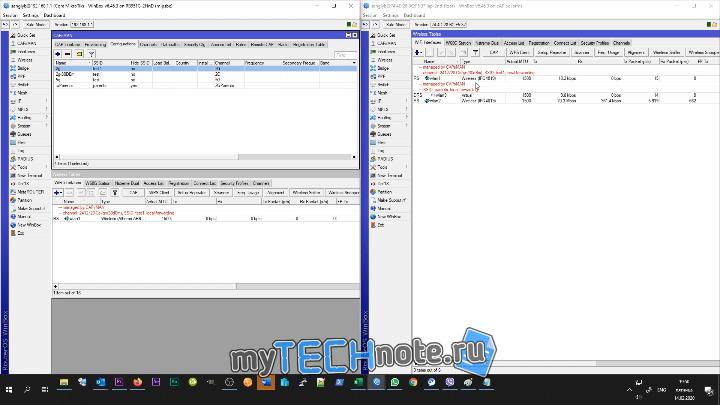Open Dashboard menu in right WinBox

(414, 15)
